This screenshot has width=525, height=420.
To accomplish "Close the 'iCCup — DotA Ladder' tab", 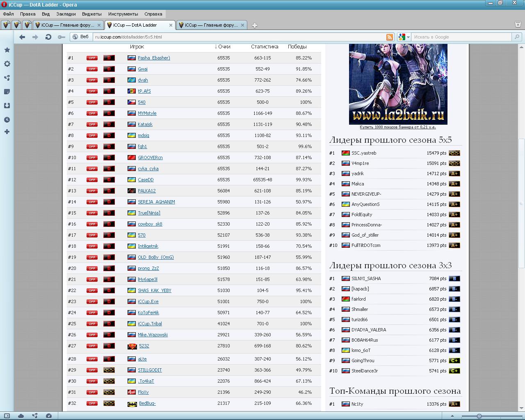I will (171, 25).
